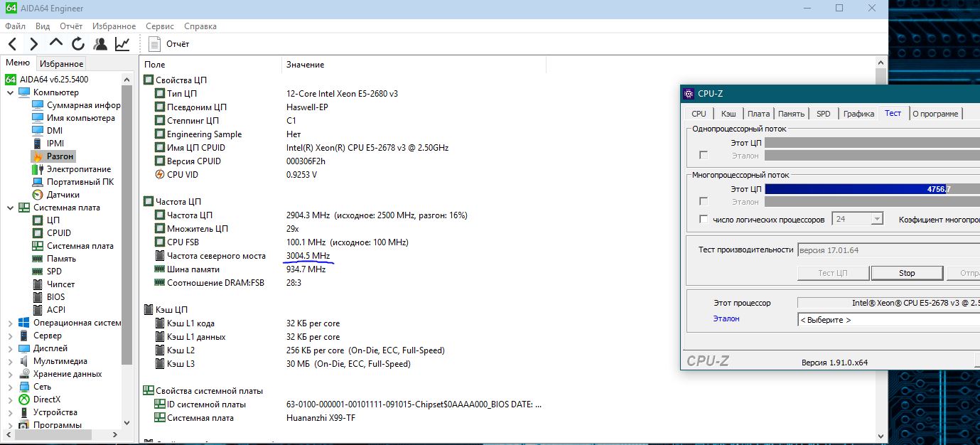Open the Эталон Выберите combo box
980x445 pixels.
[x=888, y=320]
